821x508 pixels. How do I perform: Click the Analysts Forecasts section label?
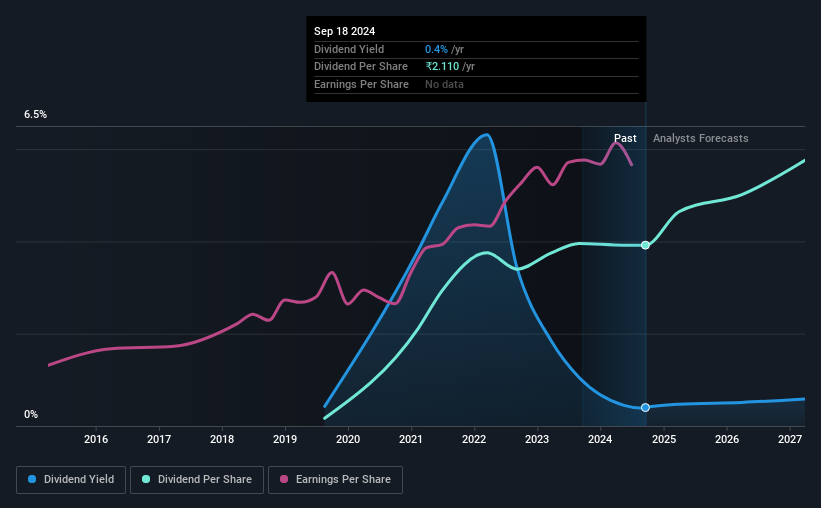coord(701,138)
